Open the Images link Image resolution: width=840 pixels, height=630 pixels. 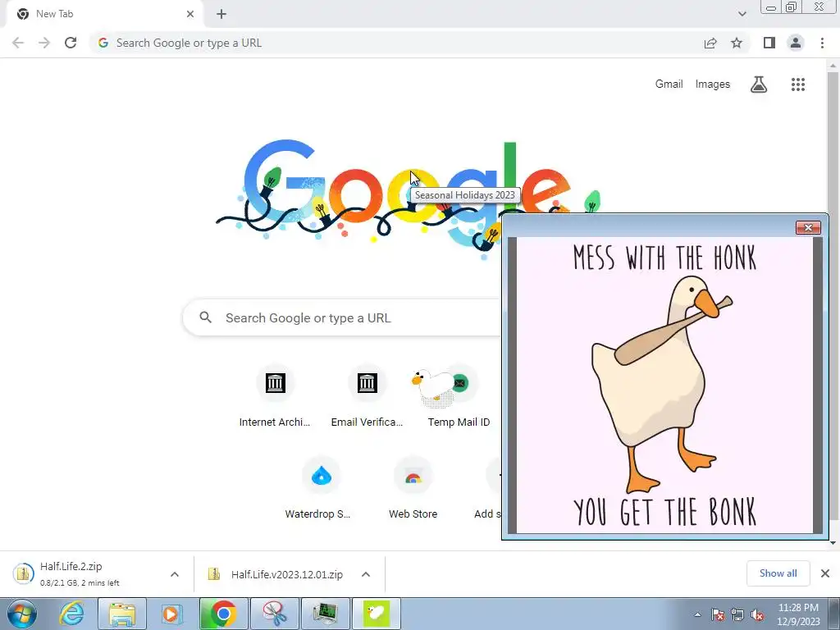(713, 84)
